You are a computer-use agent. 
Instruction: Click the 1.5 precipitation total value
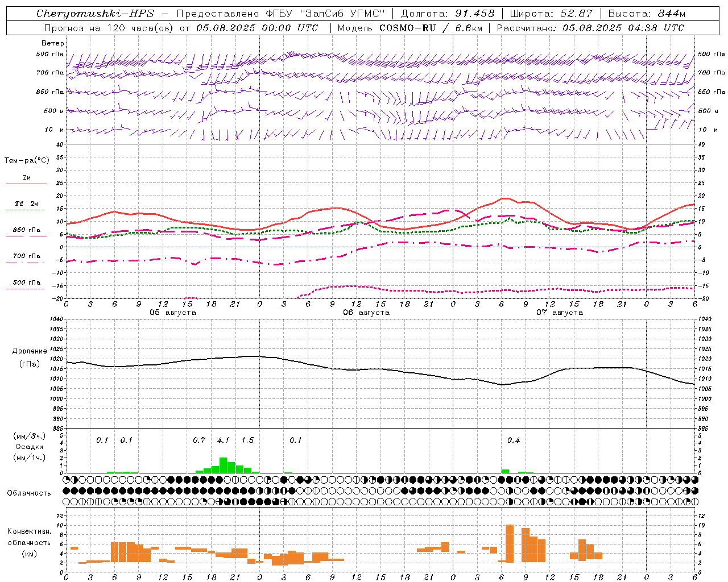pos(247,440)
